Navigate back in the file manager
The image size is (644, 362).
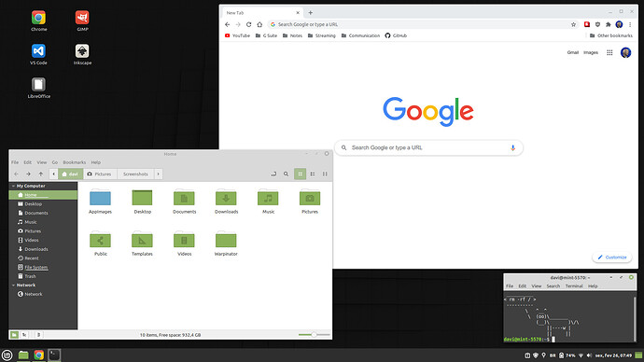tap(16, 174)
